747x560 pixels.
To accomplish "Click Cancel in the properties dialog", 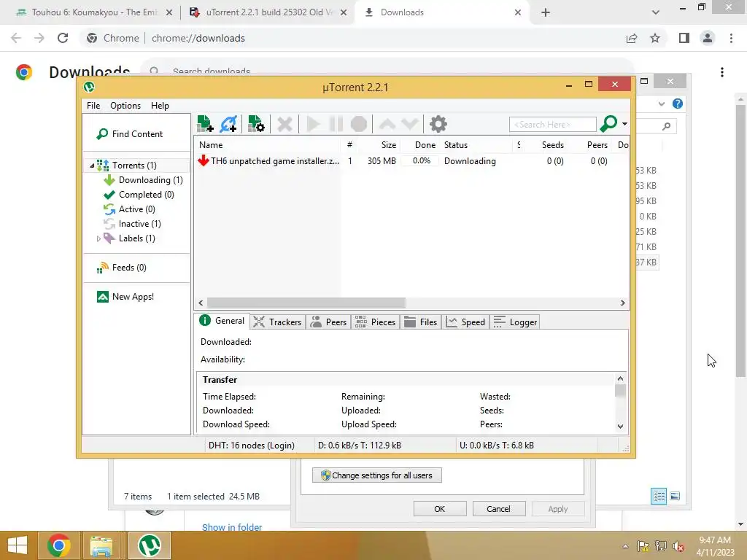I will (499, 509).
